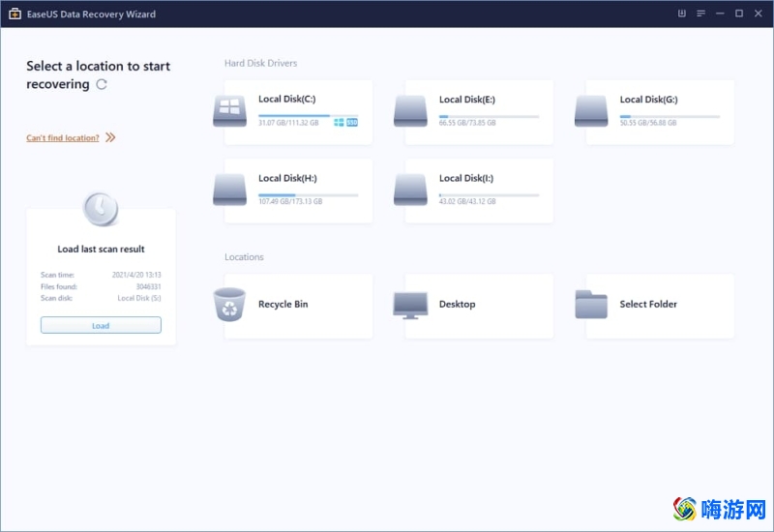The image size is (774, 532).
Task: Click the files found value 3046331
Action: coord(149,286)
